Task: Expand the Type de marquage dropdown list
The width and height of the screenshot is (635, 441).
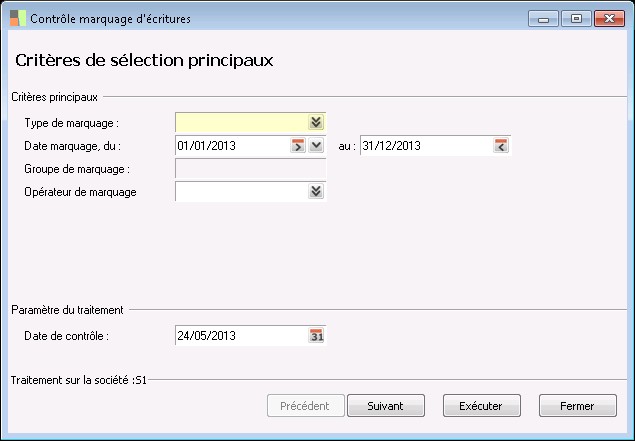Action: (316, 122)
